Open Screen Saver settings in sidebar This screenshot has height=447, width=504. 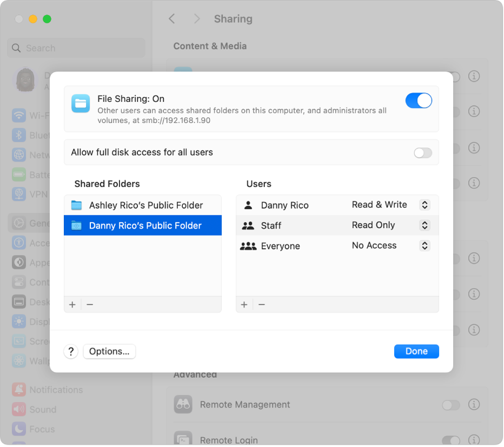(x=30, y=341)
